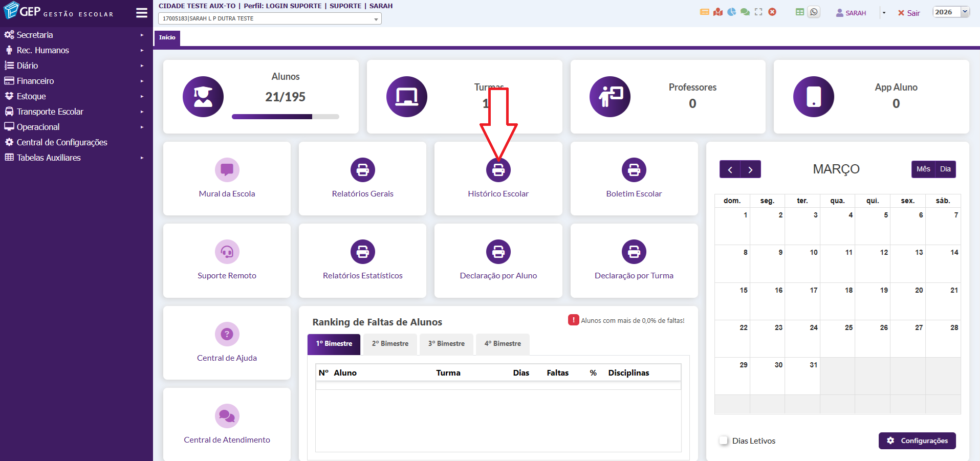Click the WhatsApp icon in top bar
The width and height of the screenshot is (980, 461).
click(814, 12)
